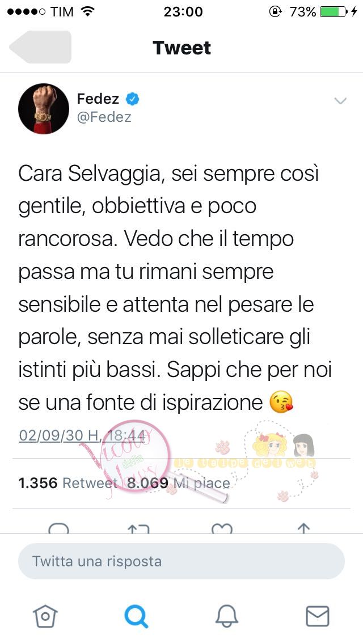The width and height of the screenshot is (363, 644).
Task: Tap the retweet arrows icon
Action: [x=138, y=528]
